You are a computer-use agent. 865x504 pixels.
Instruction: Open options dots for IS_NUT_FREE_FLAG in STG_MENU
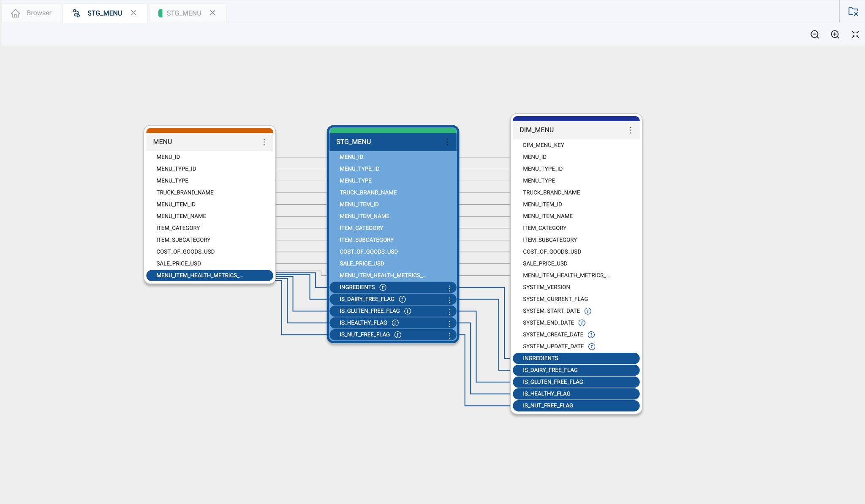[450, 335]
